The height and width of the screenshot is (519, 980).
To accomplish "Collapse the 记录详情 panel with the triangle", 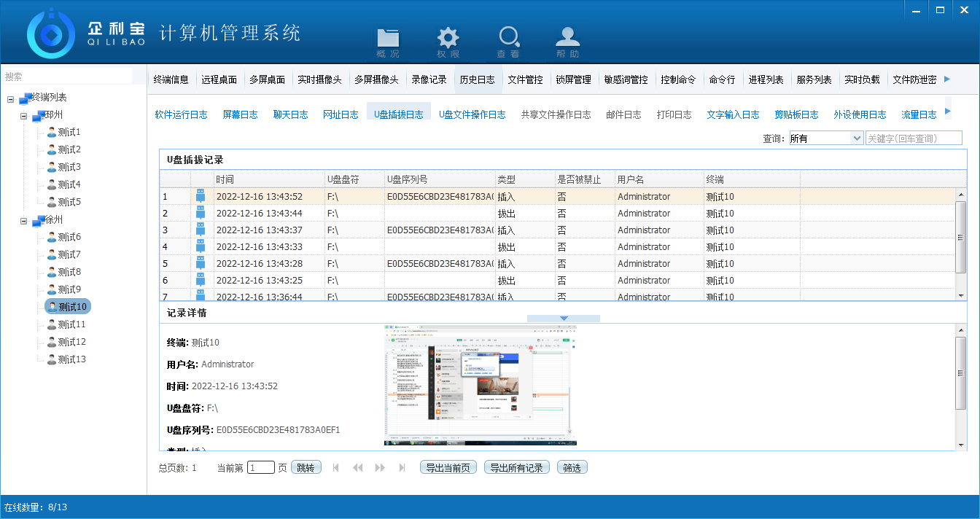I will pos(564,318).
